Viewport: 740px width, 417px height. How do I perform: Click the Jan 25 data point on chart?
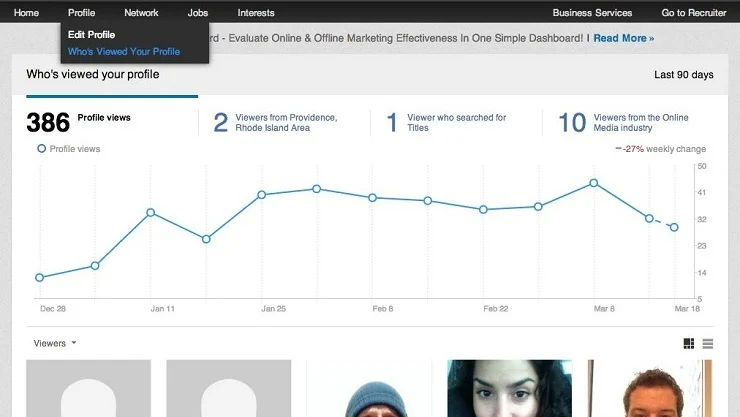point(262,194)
